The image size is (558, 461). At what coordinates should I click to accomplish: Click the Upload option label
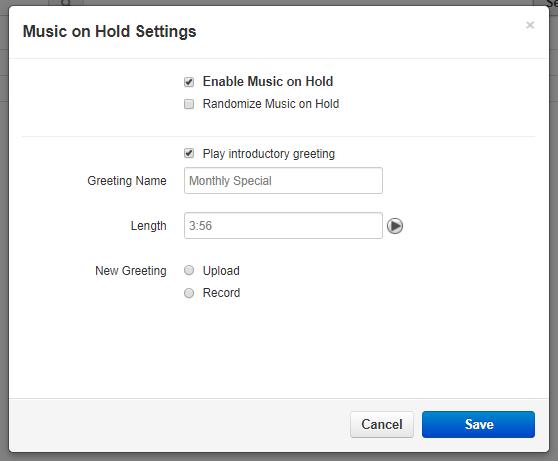tap(221, 271)
